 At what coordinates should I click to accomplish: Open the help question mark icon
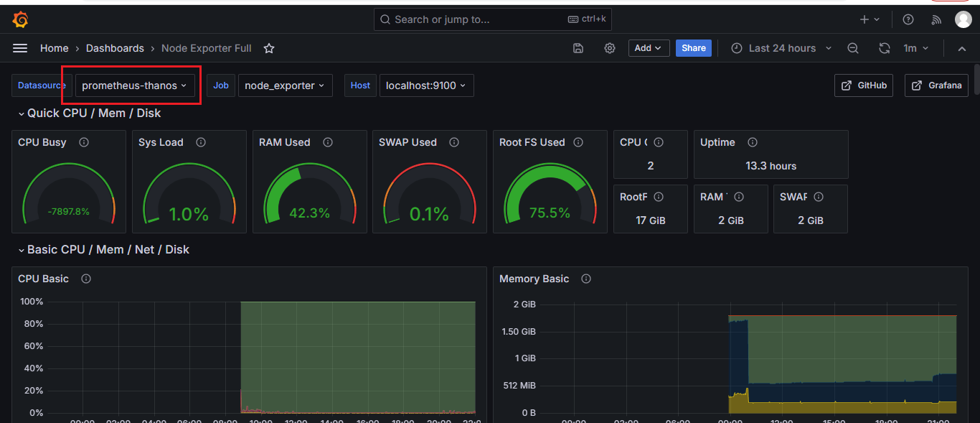[908, 19]
